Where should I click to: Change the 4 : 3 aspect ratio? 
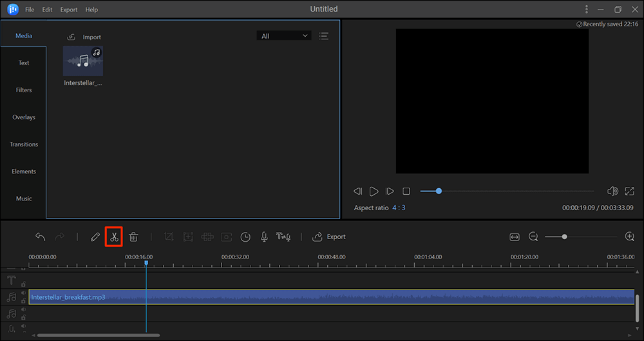point(399,208)
